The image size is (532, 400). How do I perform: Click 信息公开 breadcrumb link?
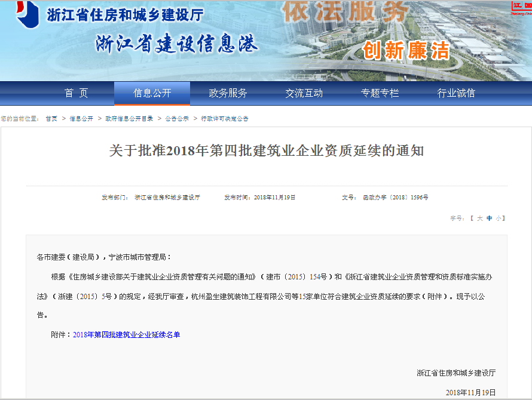pyautogui.click(x=81, y=119)
